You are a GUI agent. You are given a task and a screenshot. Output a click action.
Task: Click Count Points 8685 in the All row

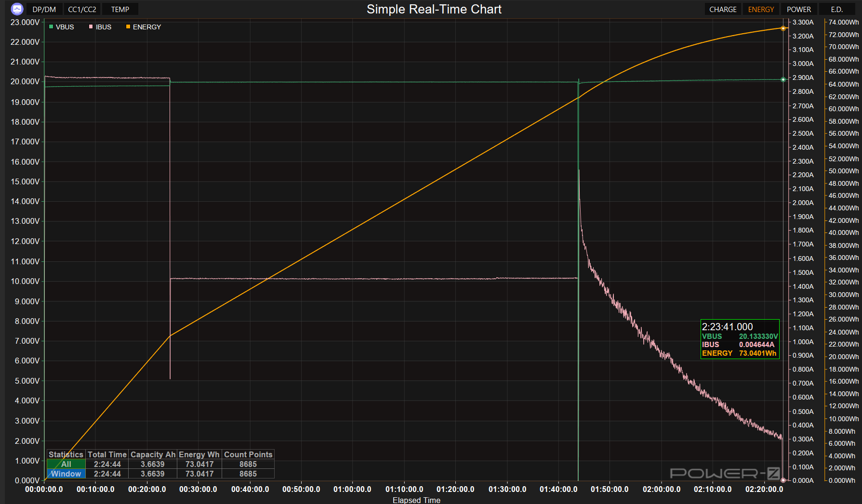pos(248,464)
